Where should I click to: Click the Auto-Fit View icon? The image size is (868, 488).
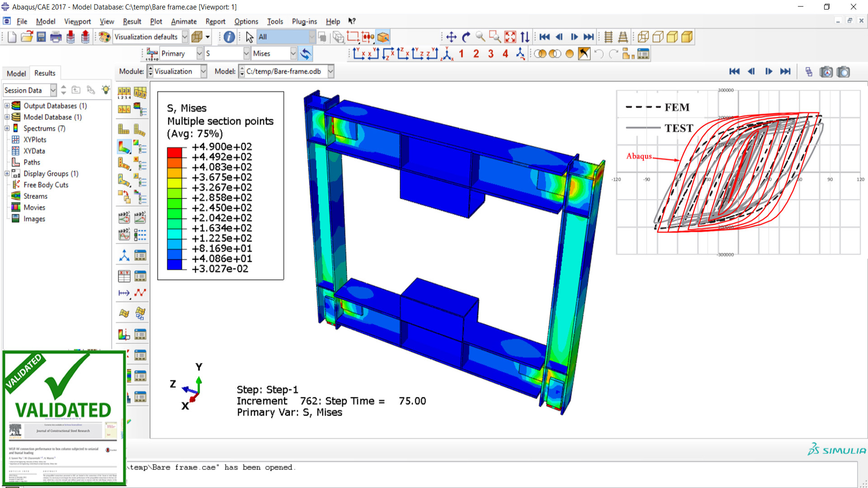click(510, 37)
